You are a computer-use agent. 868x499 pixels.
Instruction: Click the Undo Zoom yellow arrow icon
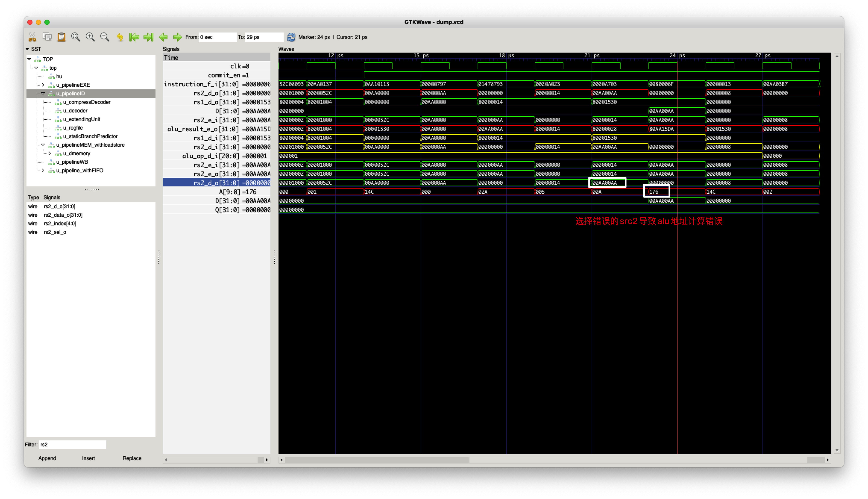point(119,37)
